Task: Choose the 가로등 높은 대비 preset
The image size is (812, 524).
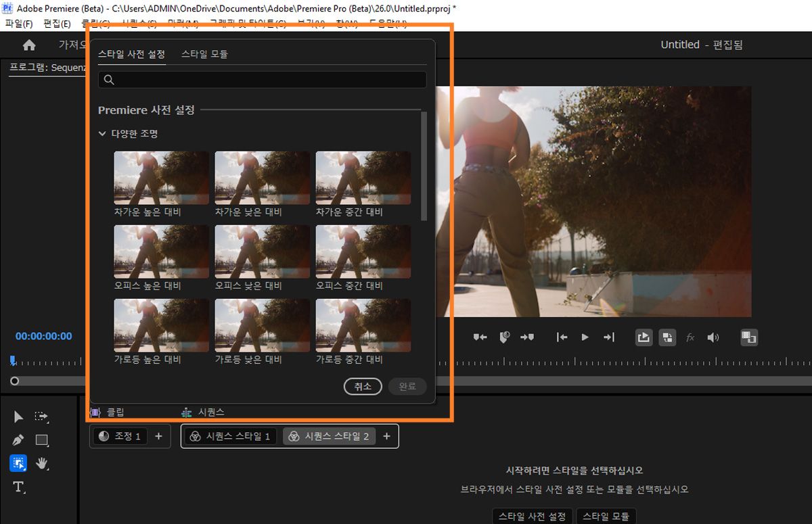Action: point(161,325)
